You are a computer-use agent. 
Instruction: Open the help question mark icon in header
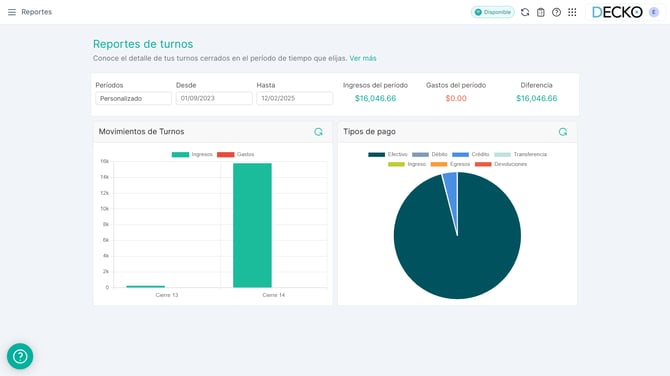pyautogui.click(x=556, y=12)
